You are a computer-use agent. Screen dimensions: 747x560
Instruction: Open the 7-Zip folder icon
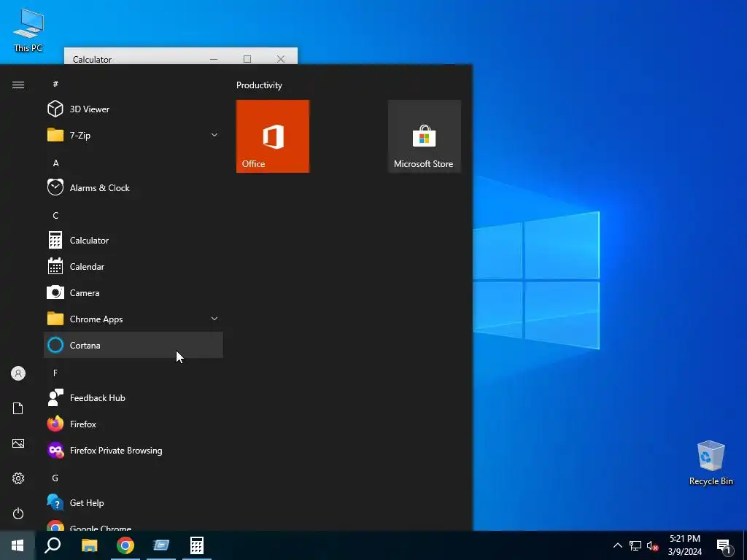(x=55, y=135)
